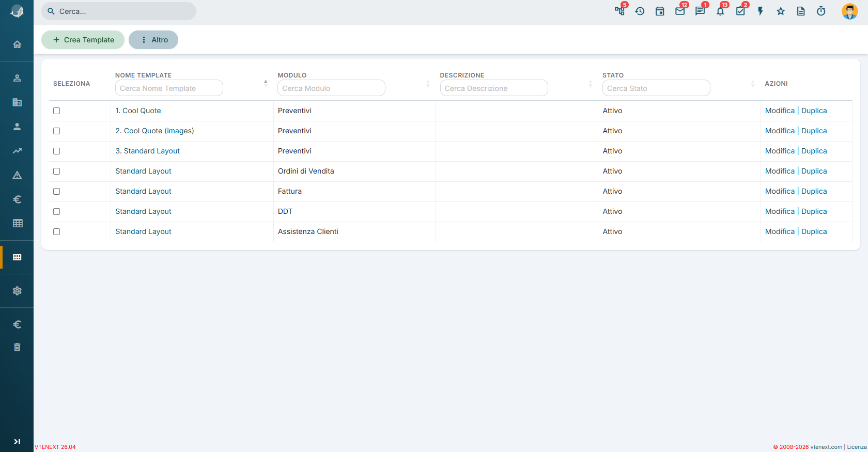Open the upper euro icon in sidebar
The width and height of the screenshot is (868, 452).
(x=17, y=199)
